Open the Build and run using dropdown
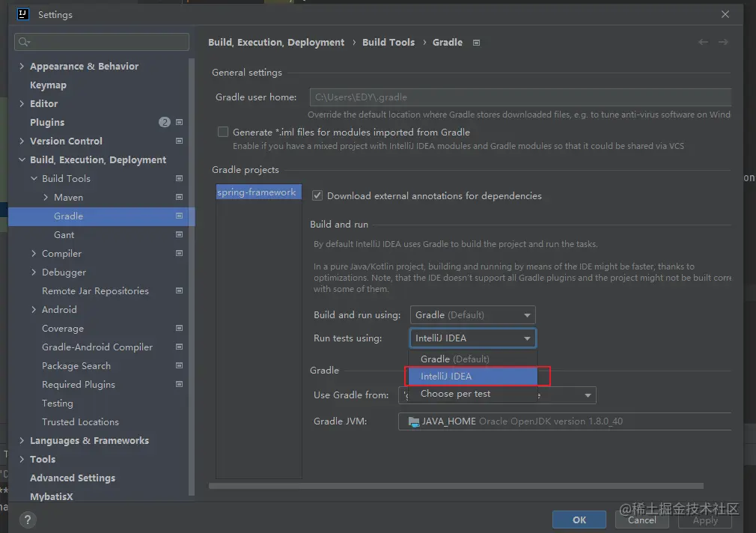Screen dimensions: 756x533 click(x=472, y=315)
